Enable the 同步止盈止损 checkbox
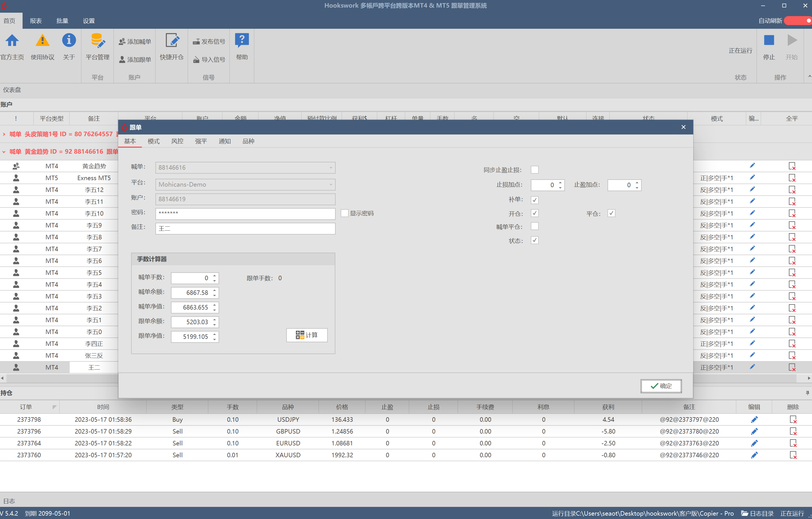This screenshot has height=519, width=812. tap(534, 169)
